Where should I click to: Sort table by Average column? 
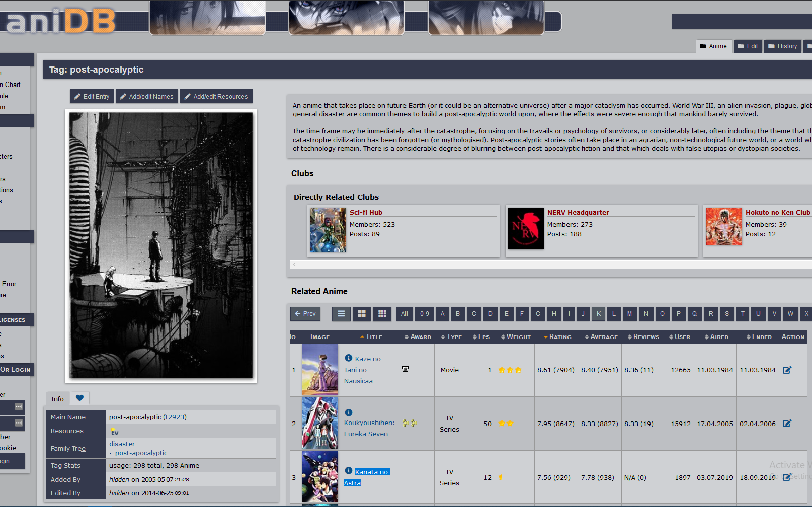coord(604,337)
